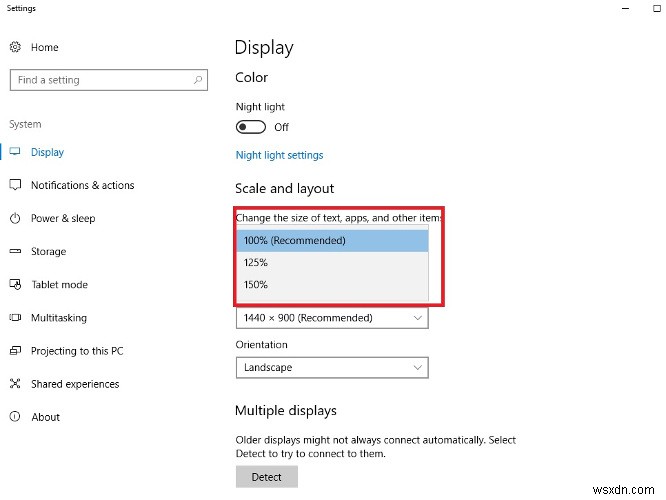Click the Display monitor icon in sidebar
The height and width of the screenshot is (500, 666).
pos(15,152)
